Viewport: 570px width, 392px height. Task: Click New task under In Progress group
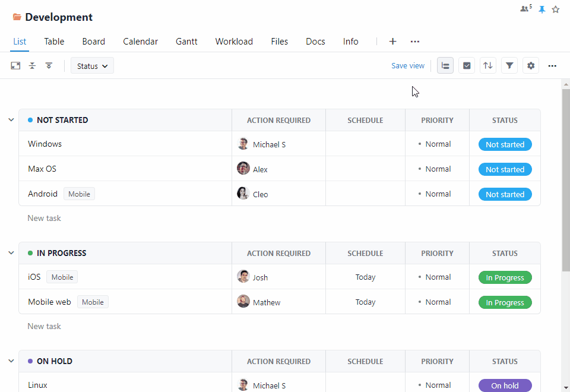tap(45, 326)
